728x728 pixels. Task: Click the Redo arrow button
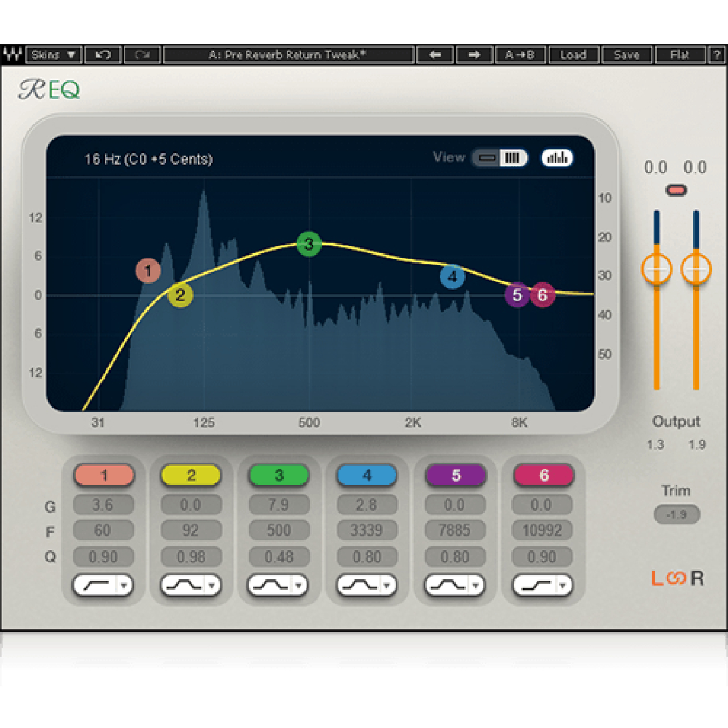click(142, 54)
